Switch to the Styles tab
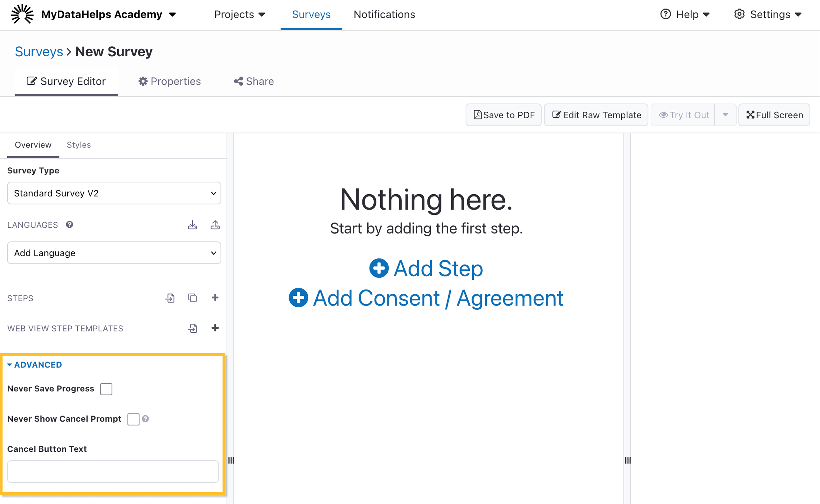Screen dimensions: 820x504 [x=79, y=145]
